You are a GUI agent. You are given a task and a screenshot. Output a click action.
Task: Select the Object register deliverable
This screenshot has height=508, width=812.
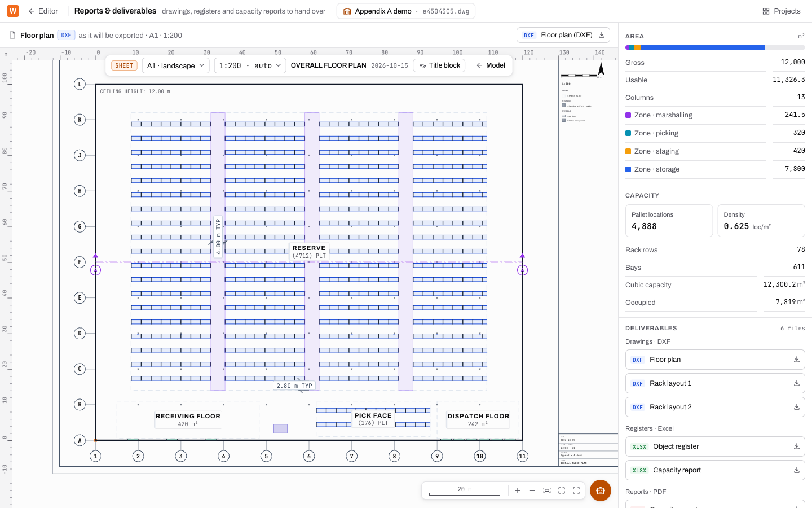pyautogui.click(x=715, y=446)
